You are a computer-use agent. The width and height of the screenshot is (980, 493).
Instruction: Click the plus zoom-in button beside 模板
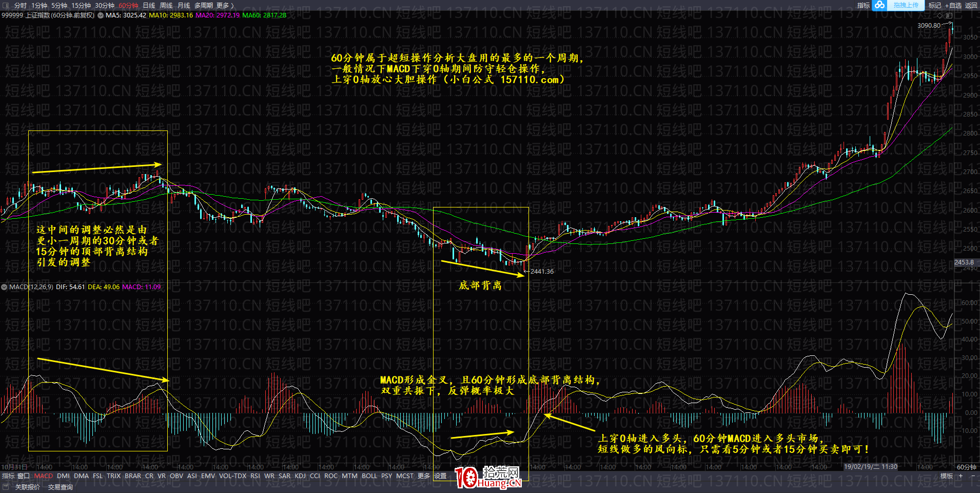pyautogui.click(x=961, y=476)
